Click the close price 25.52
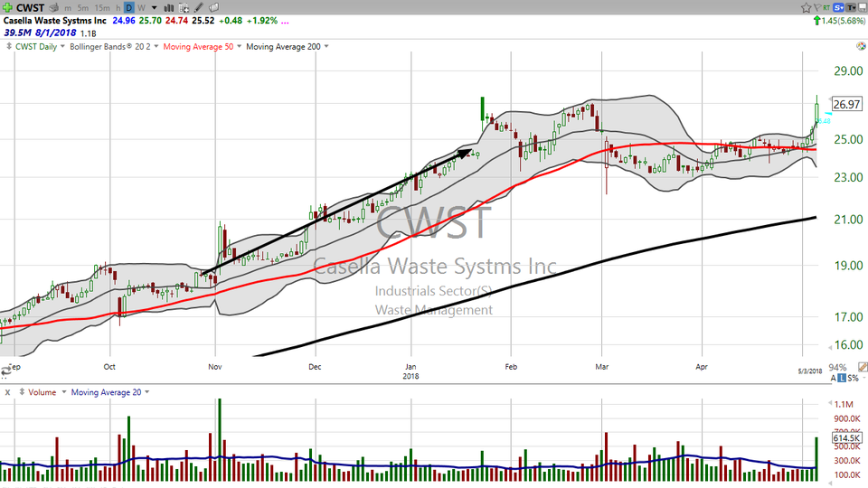 click(203, 21)
